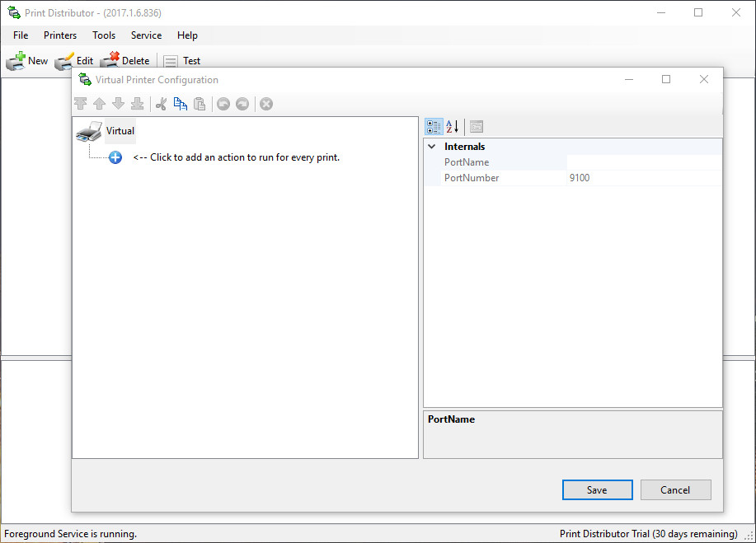Select the Virtual printer tree node
Screen dimensions: 756x543
[120, 131]
